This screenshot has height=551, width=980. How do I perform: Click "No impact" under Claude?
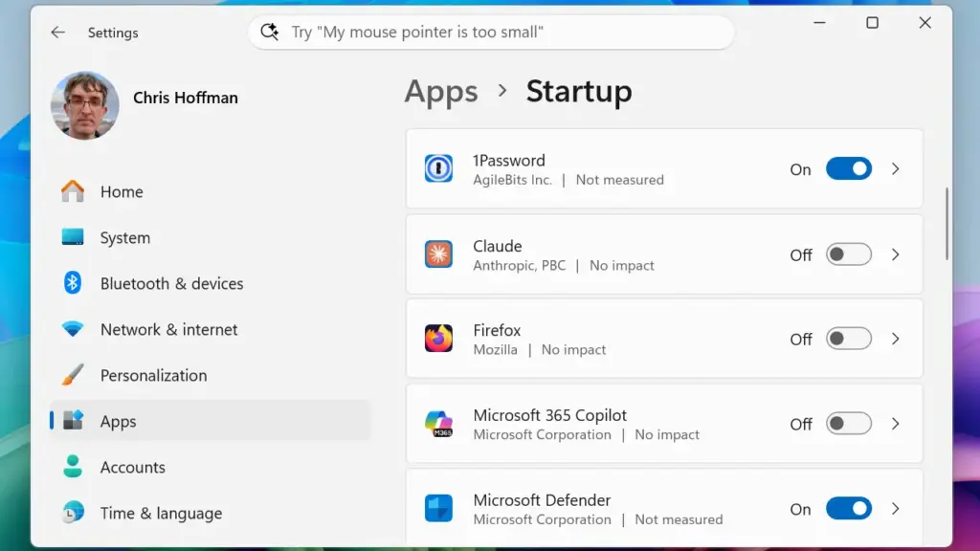coord(622,266)
